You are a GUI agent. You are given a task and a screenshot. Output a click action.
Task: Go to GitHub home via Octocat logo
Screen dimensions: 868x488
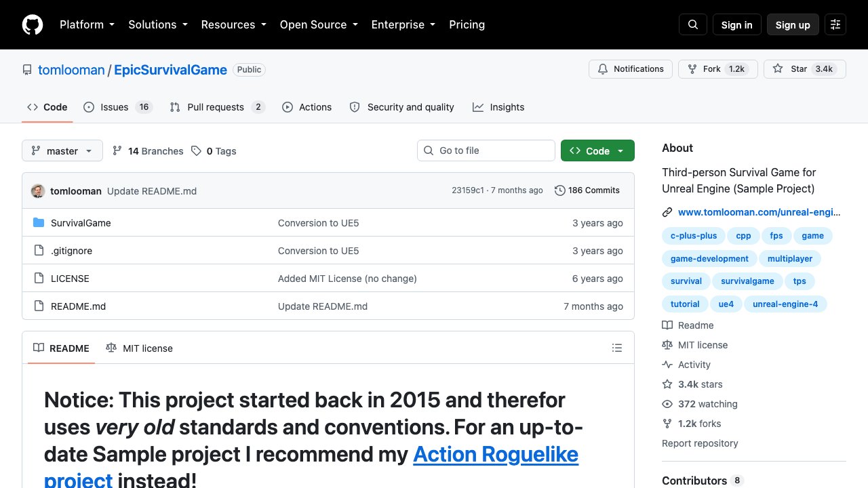point(33,24)
